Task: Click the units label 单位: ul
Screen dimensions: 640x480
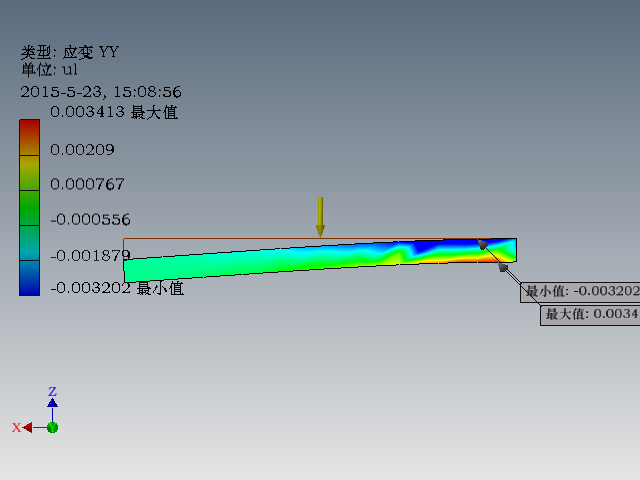Action: [49, 69]
